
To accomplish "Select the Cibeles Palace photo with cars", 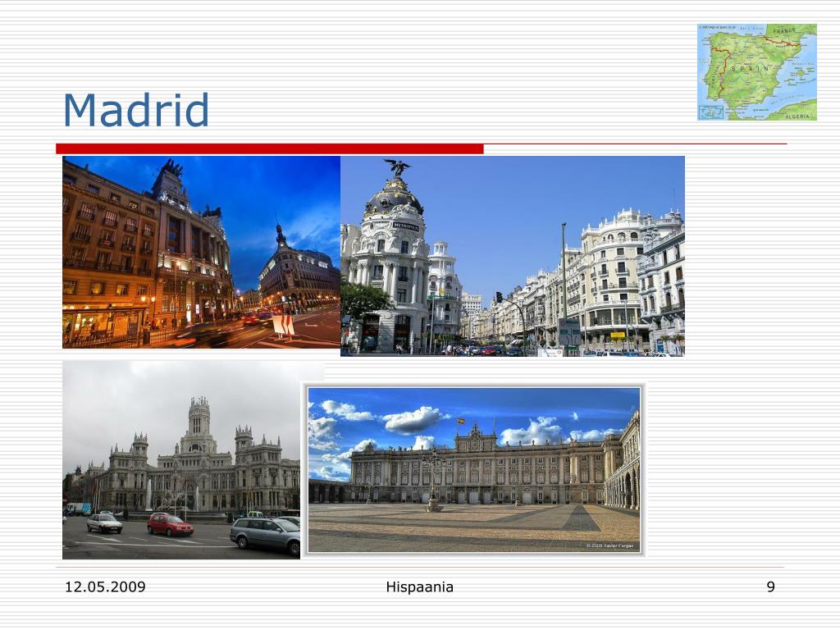I will click(181, 459).
